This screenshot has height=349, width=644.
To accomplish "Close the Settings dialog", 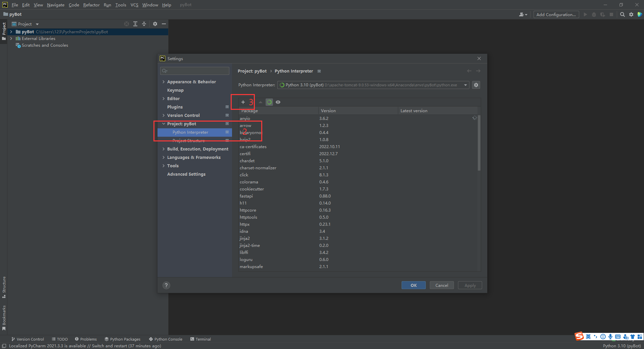I will tap(479, 58).
